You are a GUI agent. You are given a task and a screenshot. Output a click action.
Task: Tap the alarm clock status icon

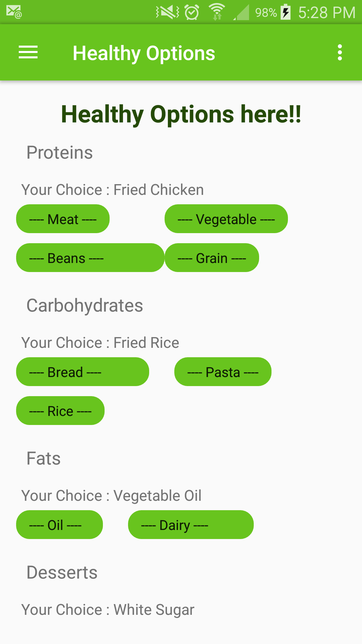(192, 13)
